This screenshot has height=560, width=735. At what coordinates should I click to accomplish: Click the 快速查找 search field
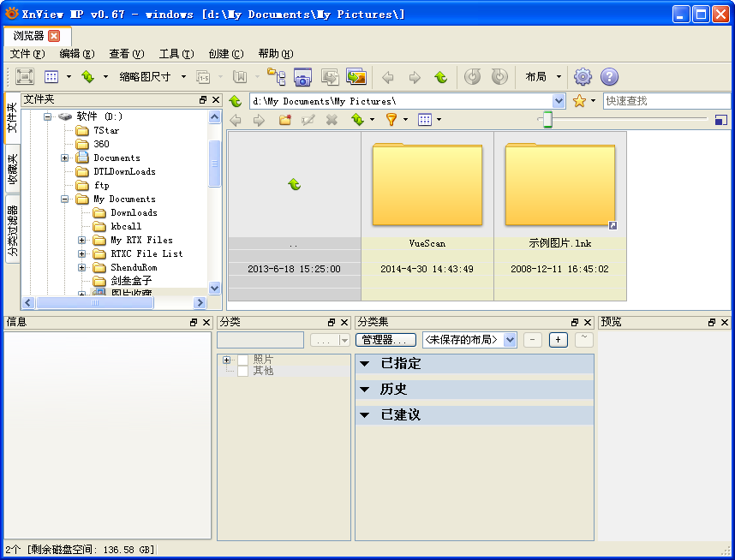(667, 101)
